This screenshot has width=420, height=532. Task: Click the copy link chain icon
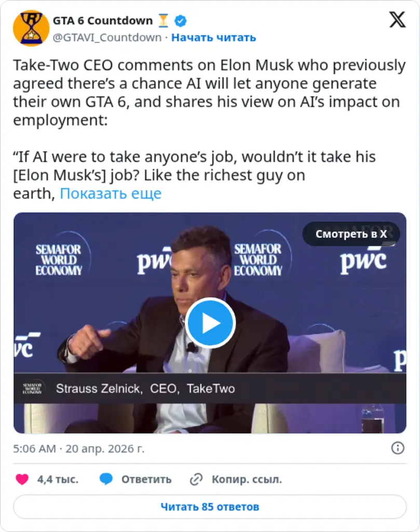pos(196,480)
